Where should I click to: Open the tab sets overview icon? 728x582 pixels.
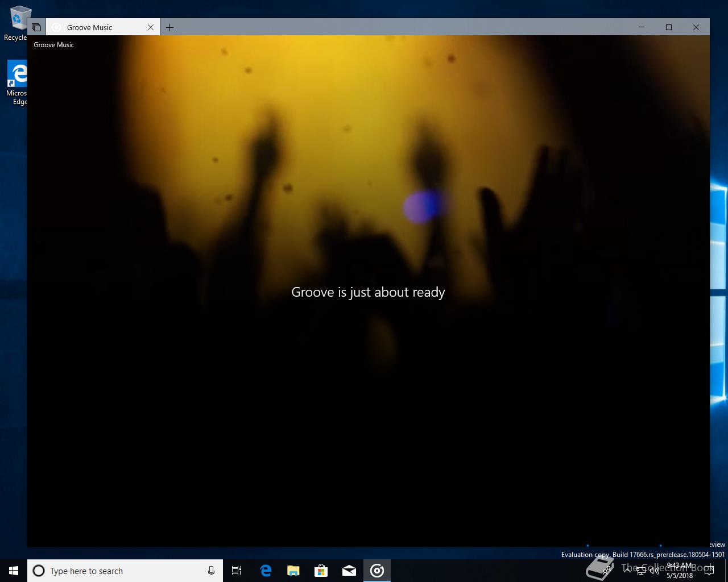[36, 27]
